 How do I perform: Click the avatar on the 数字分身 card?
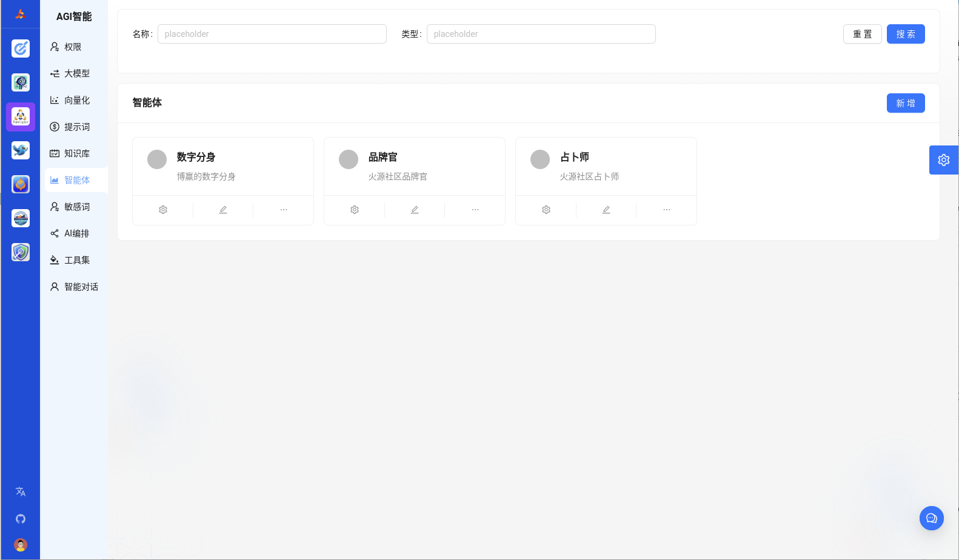tap(157, 159)
